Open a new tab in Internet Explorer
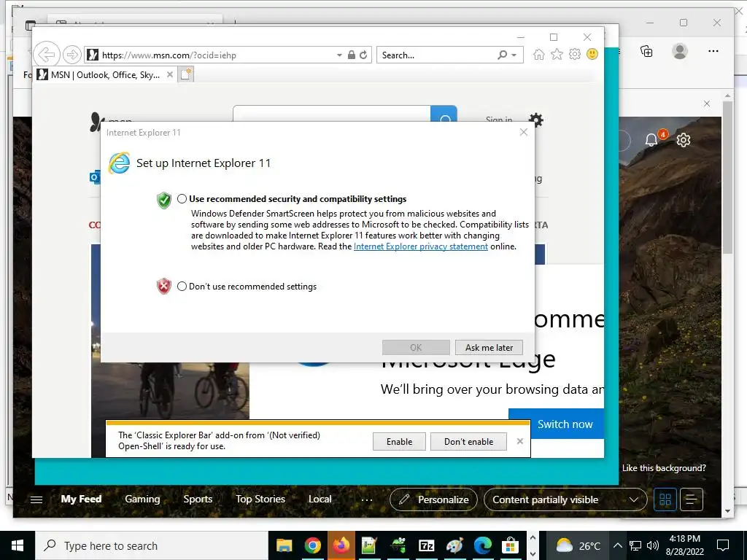Image resolution: width=747 pixels, height=560 pixels. coord(186,74)
